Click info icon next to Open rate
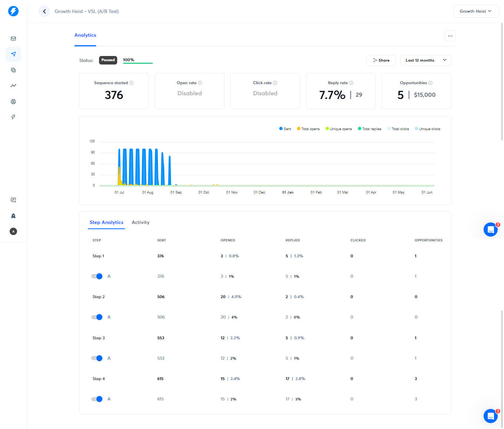 (x=200, y=83)
